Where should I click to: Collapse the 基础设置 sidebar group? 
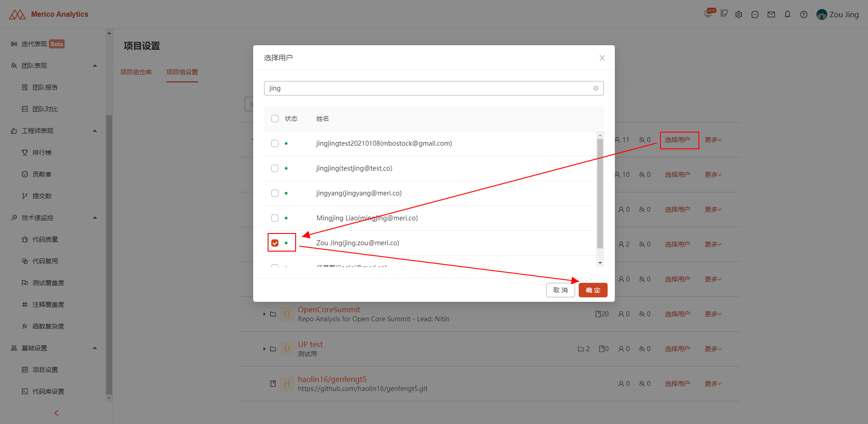pyautogui.click(x=95, y=348)
